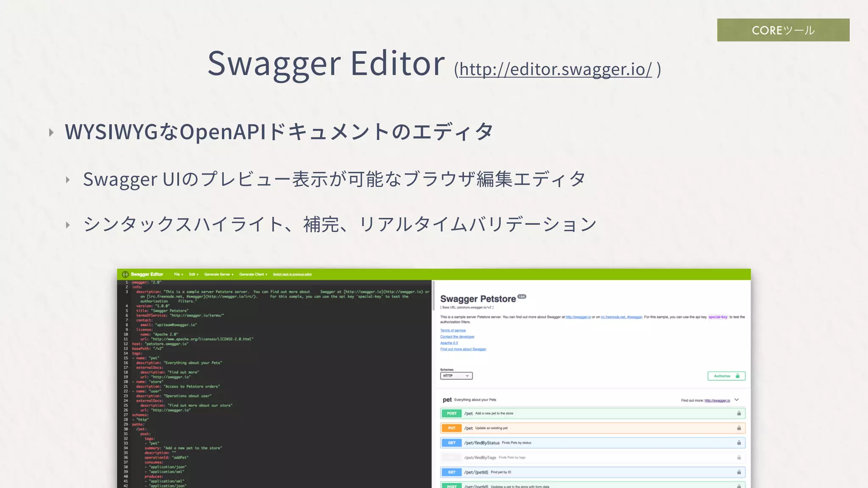
Task: Click the Swagger Editor logo icon
Action: coord(125,274)
